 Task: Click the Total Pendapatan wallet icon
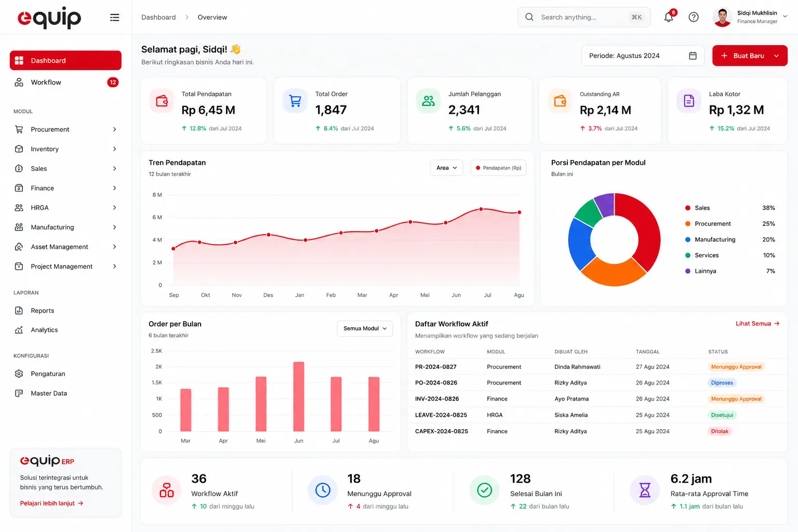tap(162, 101)
